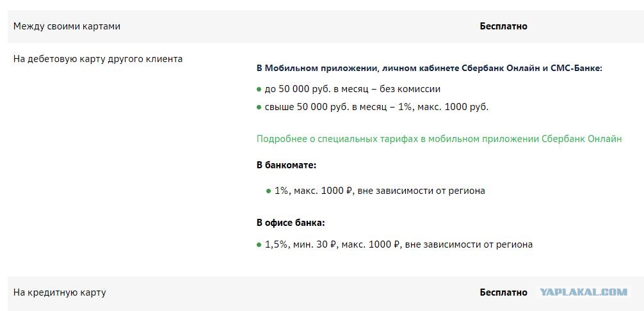Click the green bullet before 'до 50 000 руб.'

coord(259,89)
